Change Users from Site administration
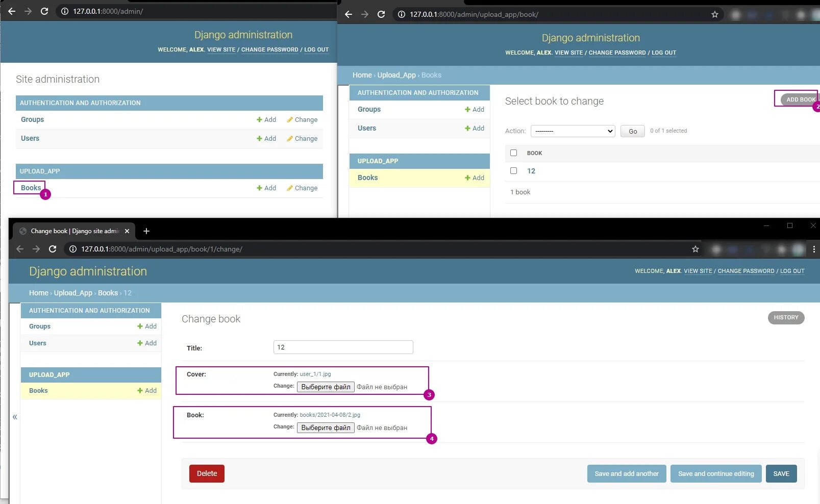This screenshot has height=504, width=820. tap(302, 138)
